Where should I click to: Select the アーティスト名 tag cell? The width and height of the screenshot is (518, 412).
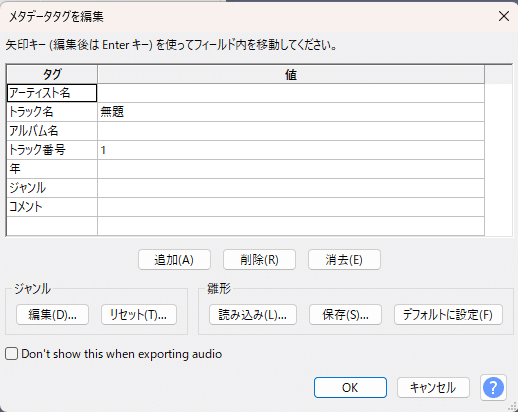point(52,93)
